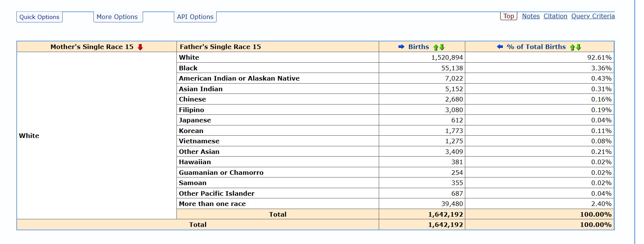The width and height of the screenshot is (644, 244).
Task: Select the Father's Single Race 15 header
Action: (x=220, y=47)
